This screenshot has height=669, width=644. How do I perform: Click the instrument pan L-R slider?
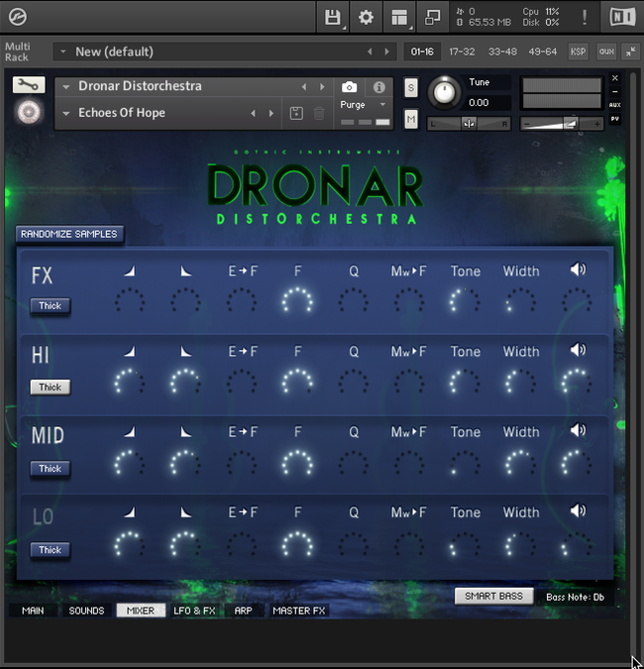pos(470,124)
